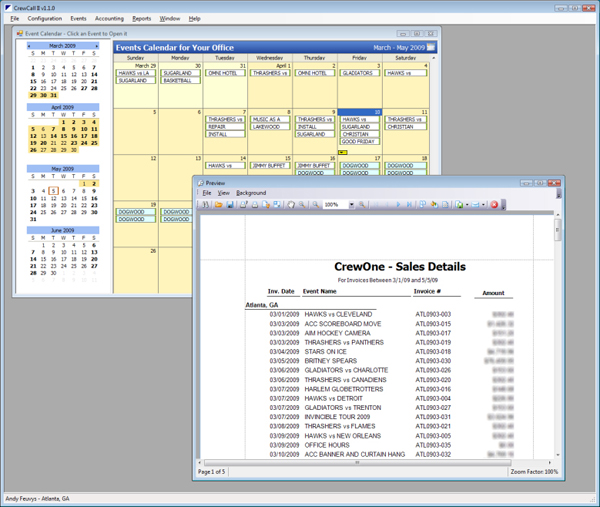Viewport: 600px width, 507px height.
Task: Open the Background menu in Preview window
Action: (x=251, y=193)
